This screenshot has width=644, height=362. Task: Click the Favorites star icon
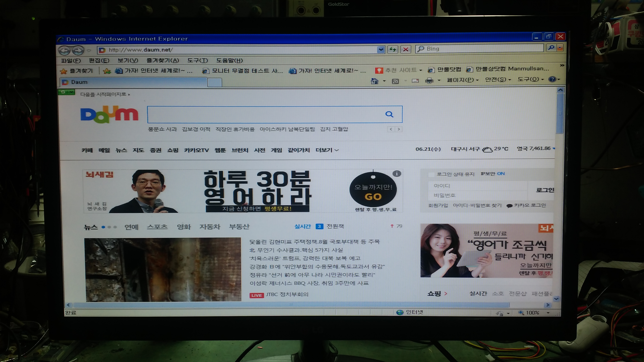click(x=63, y=71)
